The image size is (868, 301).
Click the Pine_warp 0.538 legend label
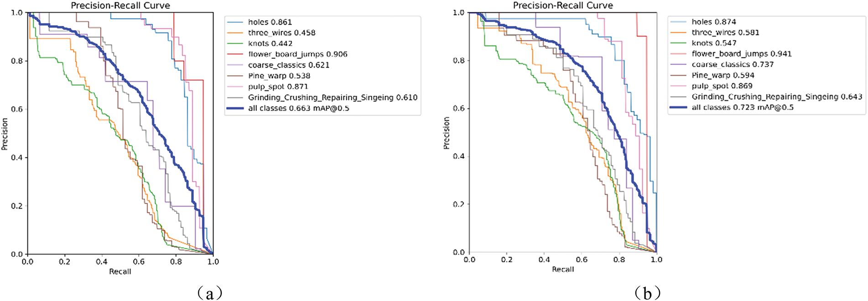coord(279,76)
